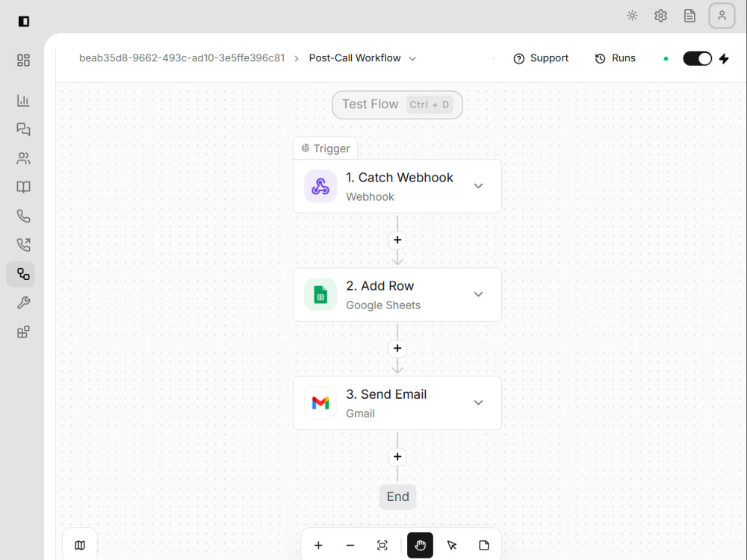The height and width of the screenshot is (560, 747).
Task: Fit flow to view icon
Action: coord(382,545)
